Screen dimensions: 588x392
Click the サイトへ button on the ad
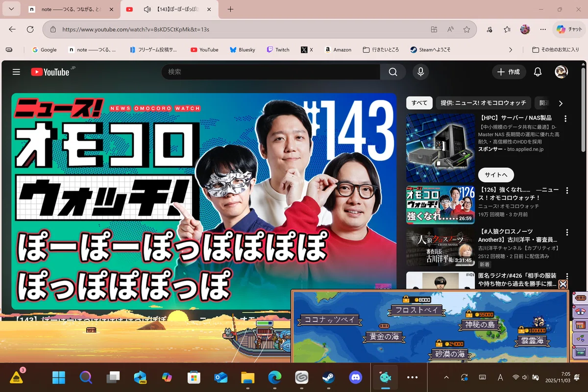[x=496, y=175]
